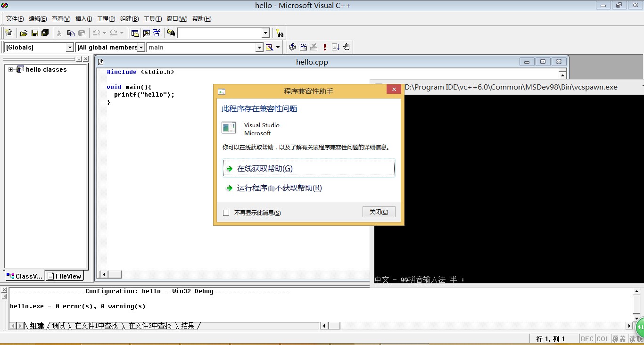Toggle REC indicator in status bar

[587, 339]
